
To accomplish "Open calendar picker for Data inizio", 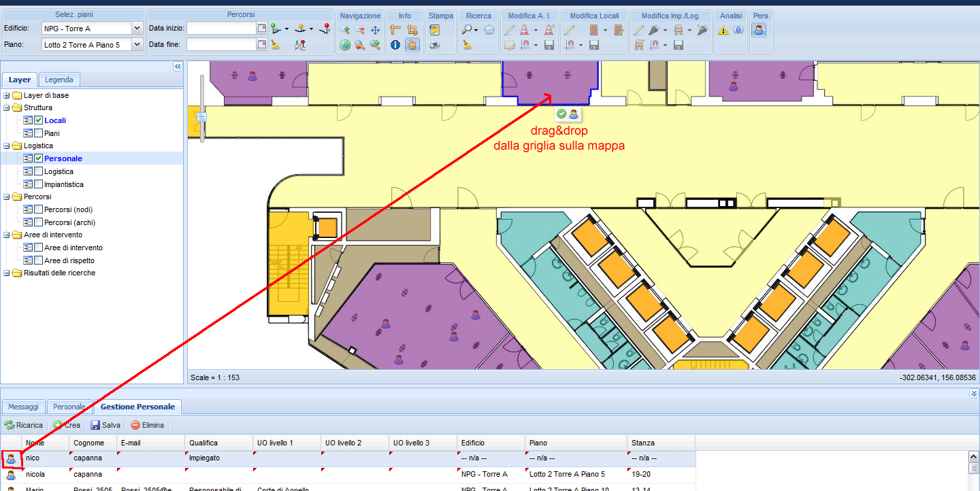I will (262, 29).
